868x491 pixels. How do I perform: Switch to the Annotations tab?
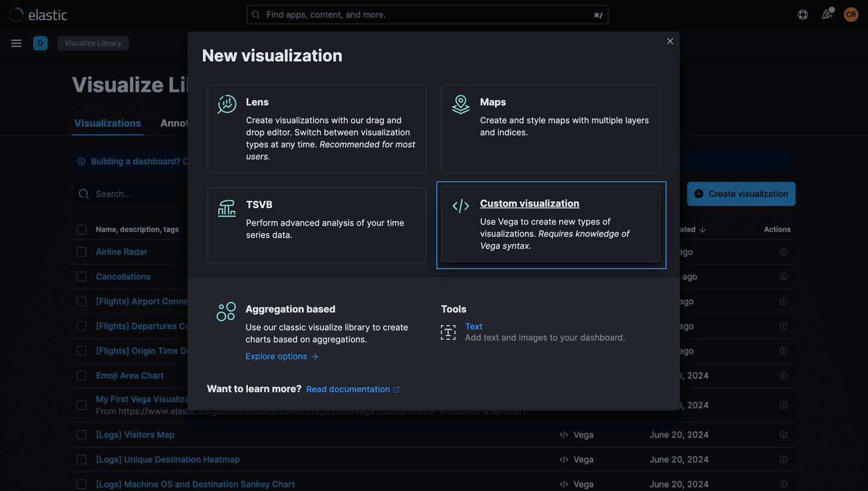point(175,123)
